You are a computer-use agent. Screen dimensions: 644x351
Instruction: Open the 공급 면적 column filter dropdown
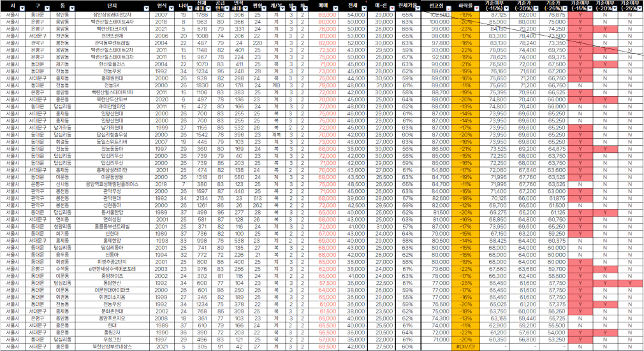click(x=227, y=8)
